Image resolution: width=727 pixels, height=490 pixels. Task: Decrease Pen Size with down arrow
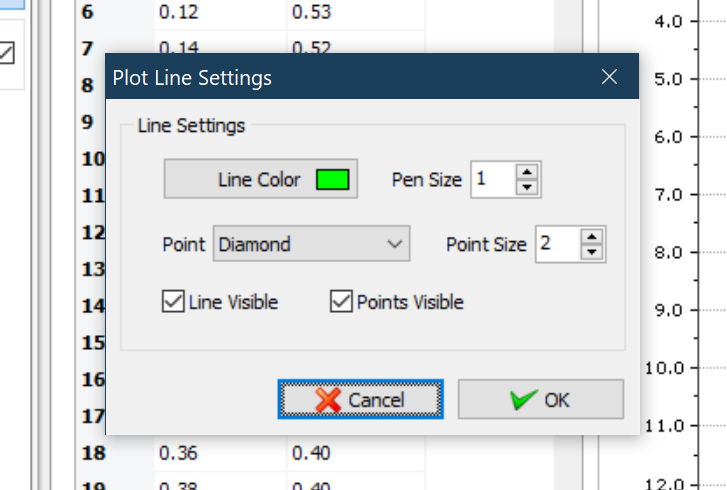click(x=528, y=187)
